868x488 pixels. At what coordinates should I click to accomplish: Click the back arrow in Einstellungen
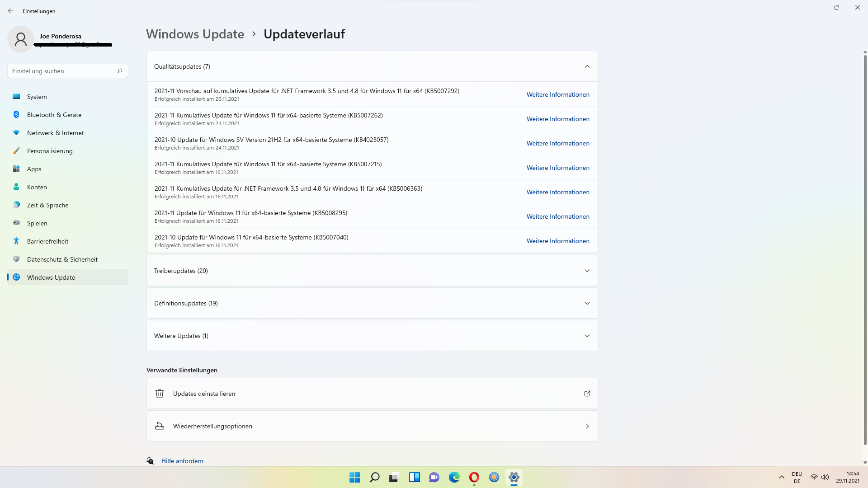pos(11,11)
